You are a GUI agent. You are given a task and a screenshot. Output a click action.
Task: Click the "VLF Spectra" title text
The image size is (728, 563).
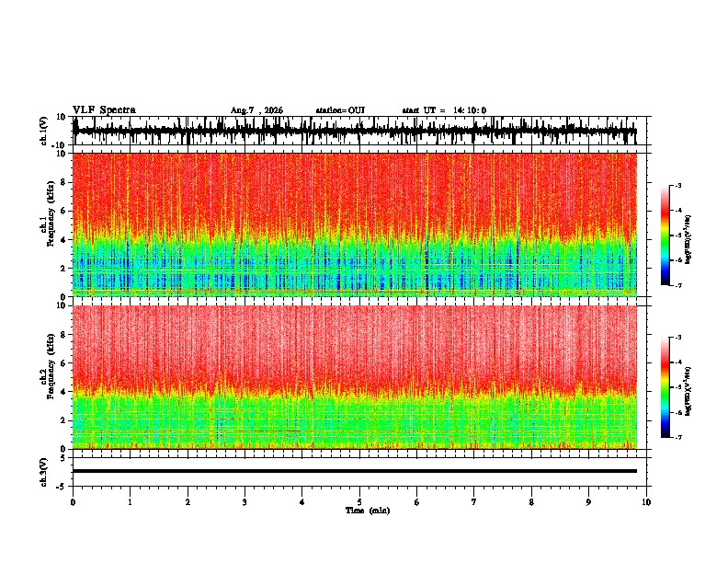[x=104, y=110]
